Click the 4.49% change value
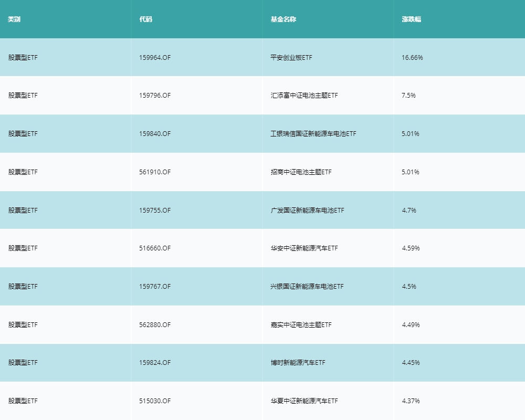The height and width of the screenshot is (420, 525). (411, 324)
